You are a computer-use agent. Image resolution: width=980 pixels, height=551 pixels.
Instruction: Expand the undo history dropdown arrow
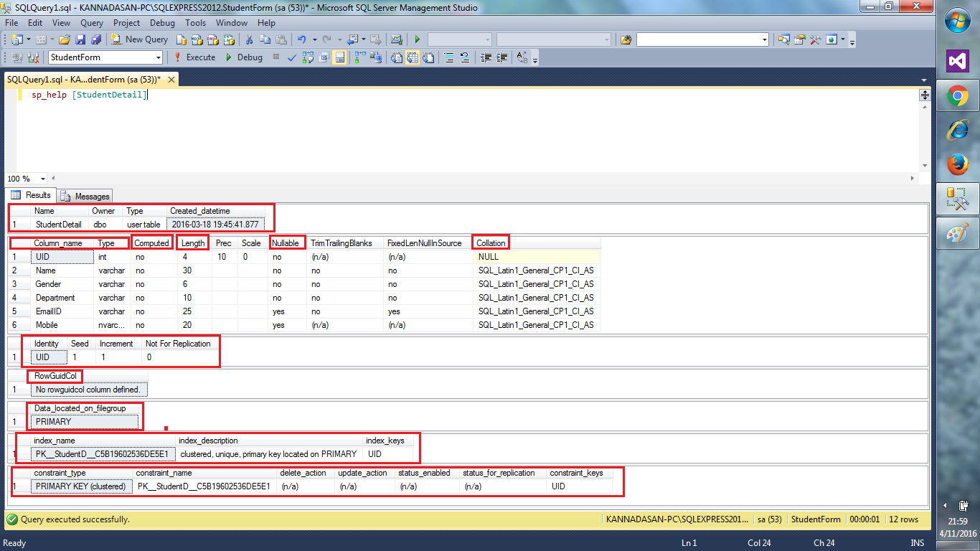click(x=314, y=39)
